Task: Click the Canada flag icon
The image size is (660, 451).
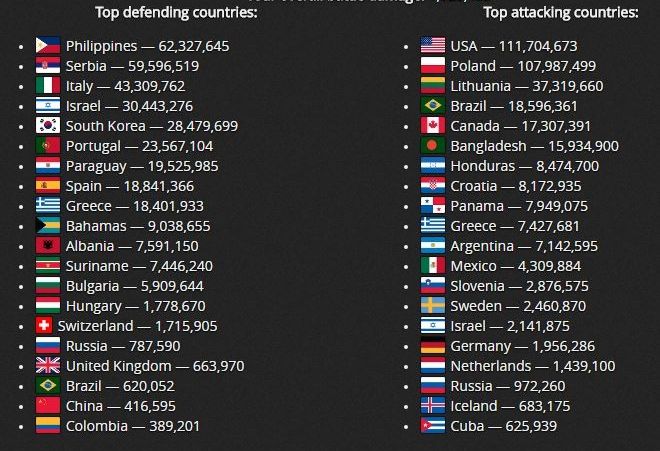Action: (x=433, y=126)
